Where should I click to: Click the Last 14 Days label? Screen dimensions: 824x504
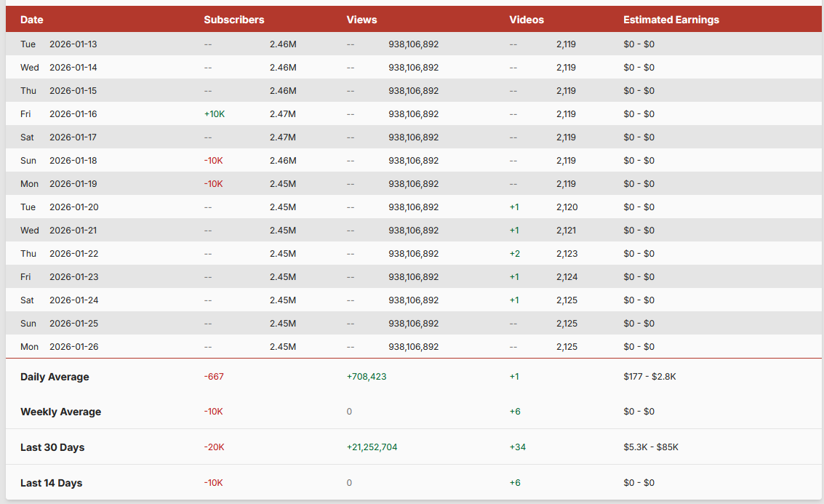click(x=51, y=483)
